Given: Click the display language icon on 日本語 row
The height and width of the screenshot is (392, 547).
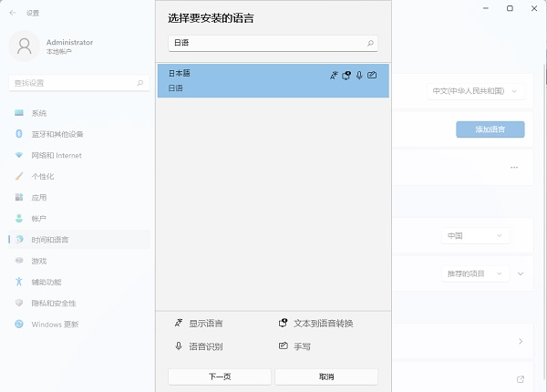Looking at the screenshot, I should (334, 75).
